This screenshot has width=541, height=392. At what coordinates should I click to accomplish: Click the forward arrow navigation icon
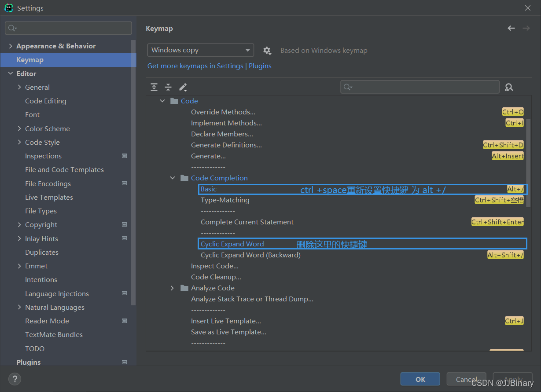pyautogui.click(x=526, y=28)
